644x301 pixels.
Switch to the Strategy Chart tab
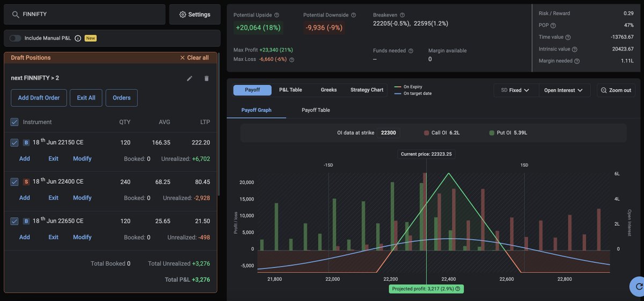(367, 90)
